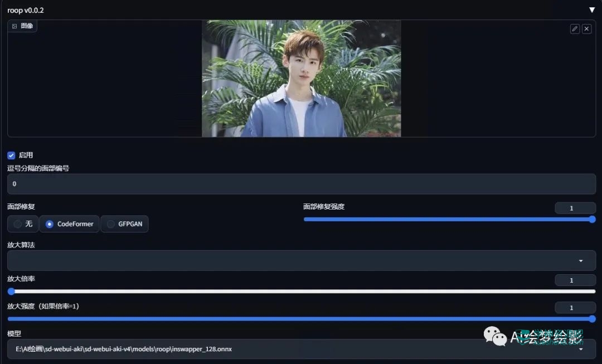Click the 放大倍率 slider track

(301, 291)
